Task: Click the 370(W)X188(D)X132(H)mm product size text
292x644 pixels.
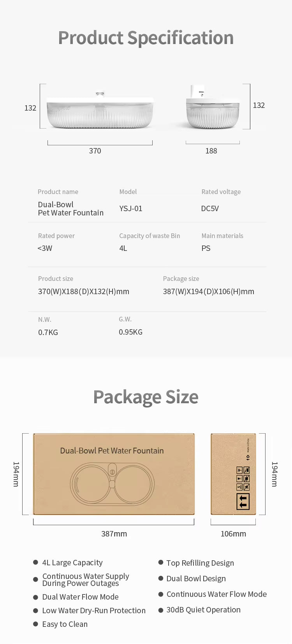Action: (84, 291)
